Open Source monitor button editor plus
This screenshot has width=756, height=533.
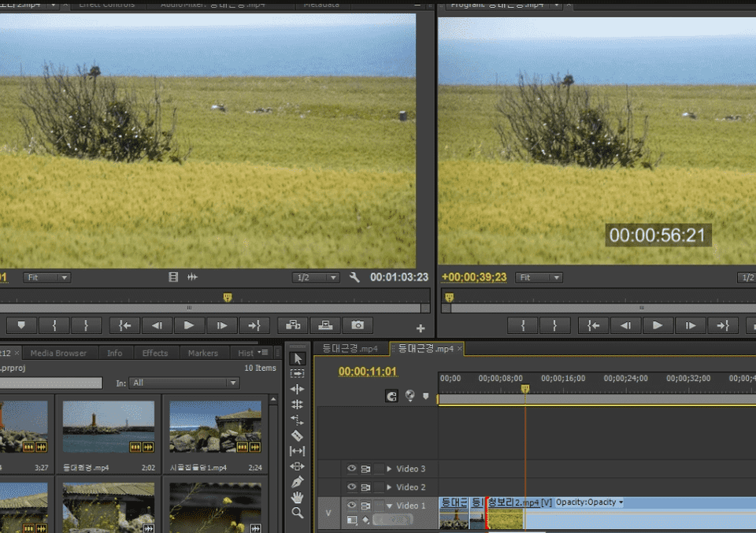coord(421,328)
